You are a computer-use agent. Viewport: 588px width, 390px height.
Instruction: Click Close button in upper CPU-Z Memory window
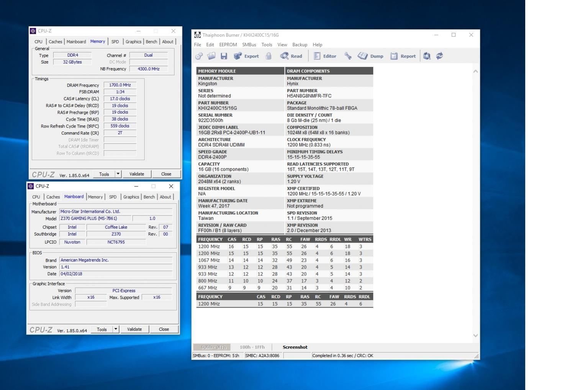pos(166,174)
